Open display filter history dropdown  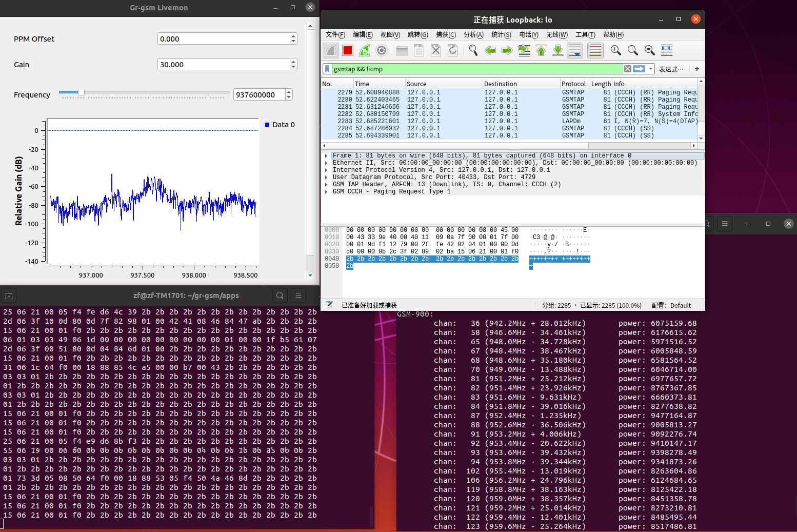651,69
